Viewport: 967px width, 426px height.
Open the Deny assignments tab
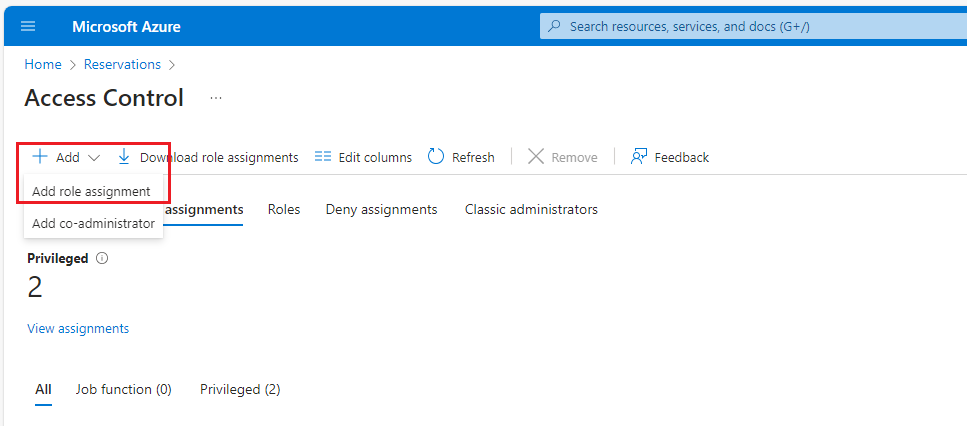point(381,209)
